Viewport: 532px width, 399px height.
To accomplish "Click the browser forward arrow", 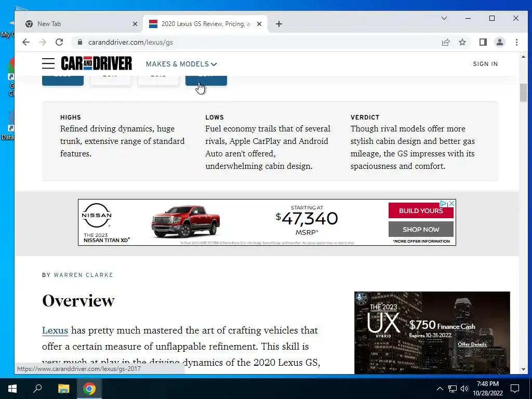I will [43, 42].
